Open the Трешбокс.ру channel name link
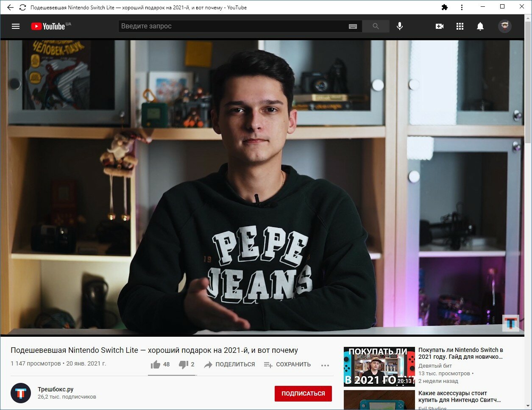 click(x=56, y=389)
